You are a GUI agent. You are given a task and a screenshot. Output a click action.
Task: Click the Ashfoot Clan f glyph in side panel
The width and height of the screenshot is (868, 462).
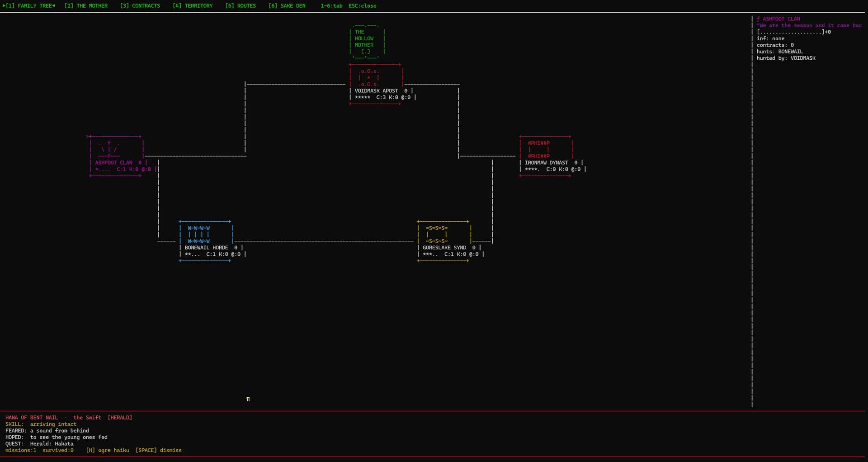click(758, 19)
